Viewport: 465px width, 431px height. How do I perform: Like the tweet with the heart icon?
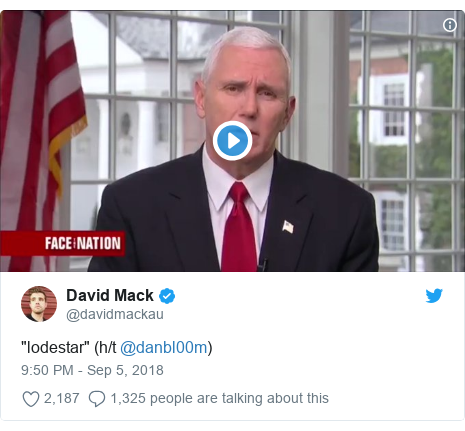(31, 399)
